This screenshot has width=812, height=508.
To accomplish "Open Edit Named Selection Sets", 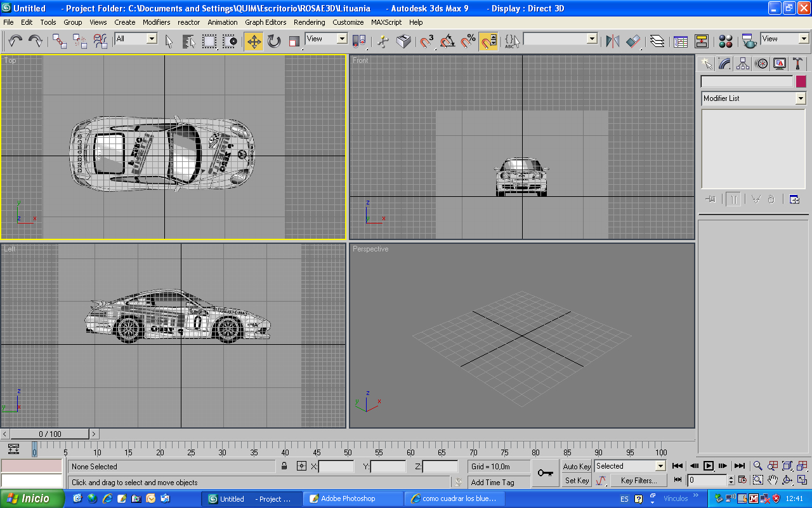I will tap(512, 41).
